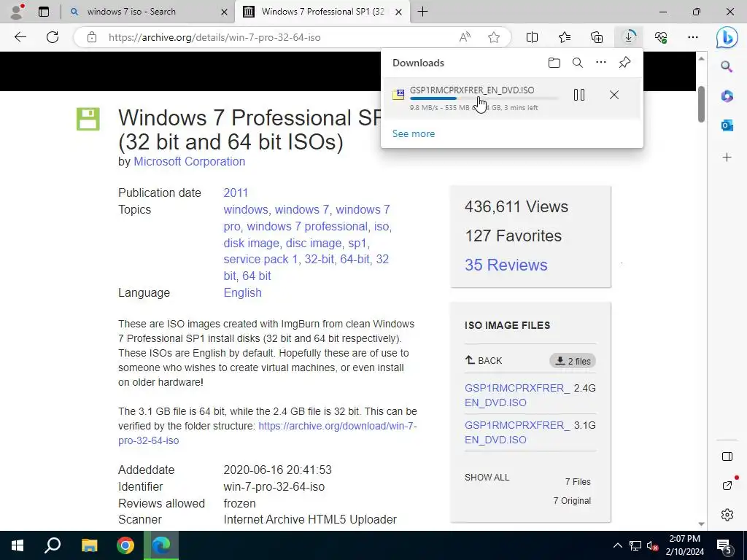Image resolution: width=747 pixels, height=560 pixels.
Task: Open the Windows Start menu
Action: pos(18,545)
